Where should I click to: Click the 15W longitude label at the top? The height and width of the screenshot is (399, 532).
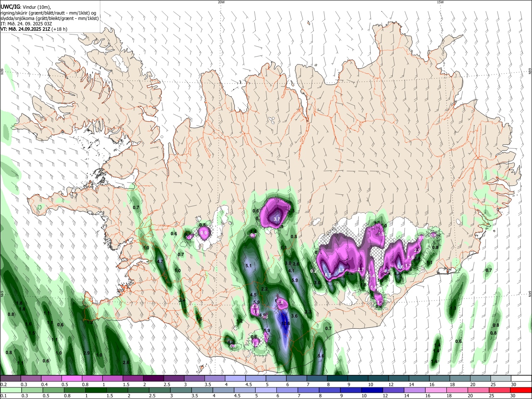click(x=440, y=2)
